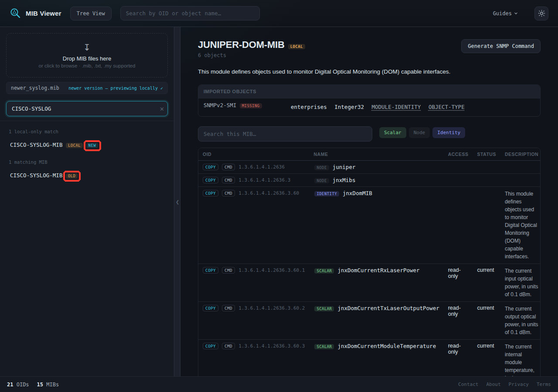Click the enterprises imported object

tap(309, 107)
